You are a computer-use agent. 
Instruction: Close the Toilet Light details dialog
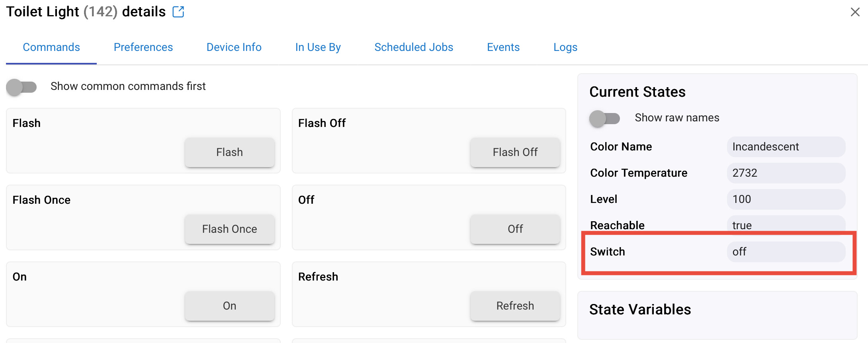click(855, 12)
